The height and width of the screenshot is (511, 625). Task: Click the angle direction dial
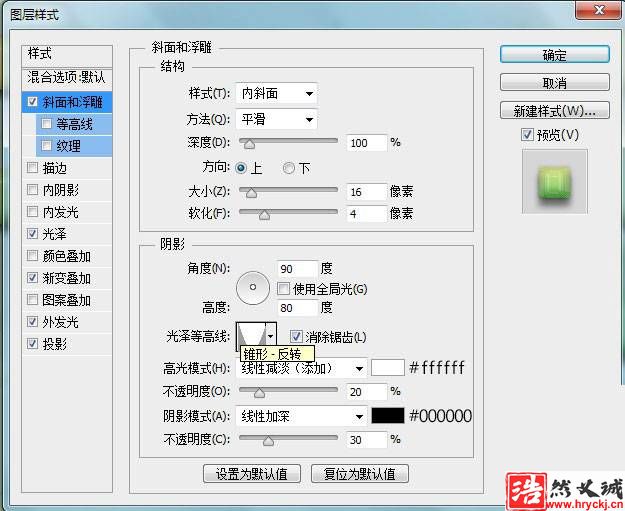click(x=253, y=287)
